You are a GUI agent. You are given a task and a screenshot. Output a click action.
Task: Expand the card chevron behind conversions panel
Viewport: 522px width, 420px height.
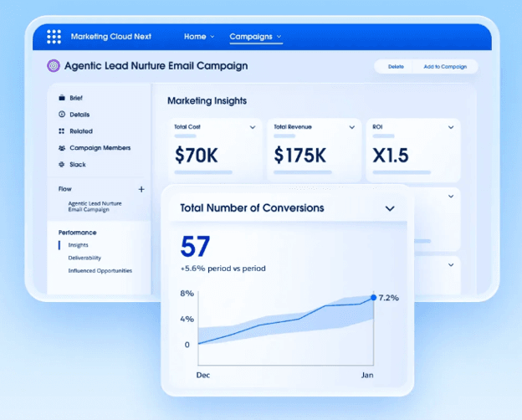(x=451, y=196)
